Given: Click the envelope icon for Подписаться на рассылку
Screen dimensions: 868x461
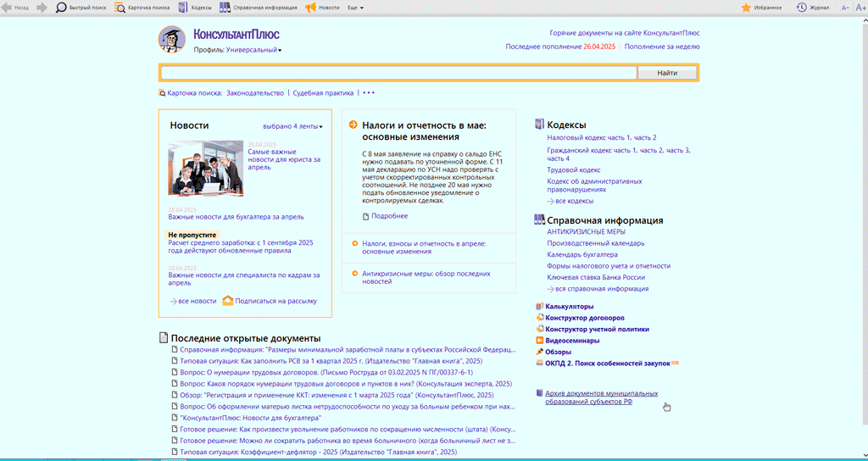Looking at the screenshot, I should (x=227, y=301).
